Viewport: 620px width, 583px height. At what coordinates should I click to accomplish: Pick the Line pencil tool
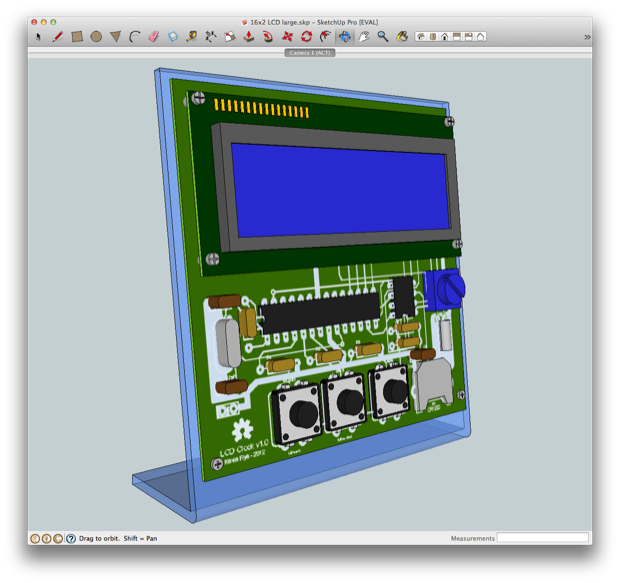coord(58,37)
